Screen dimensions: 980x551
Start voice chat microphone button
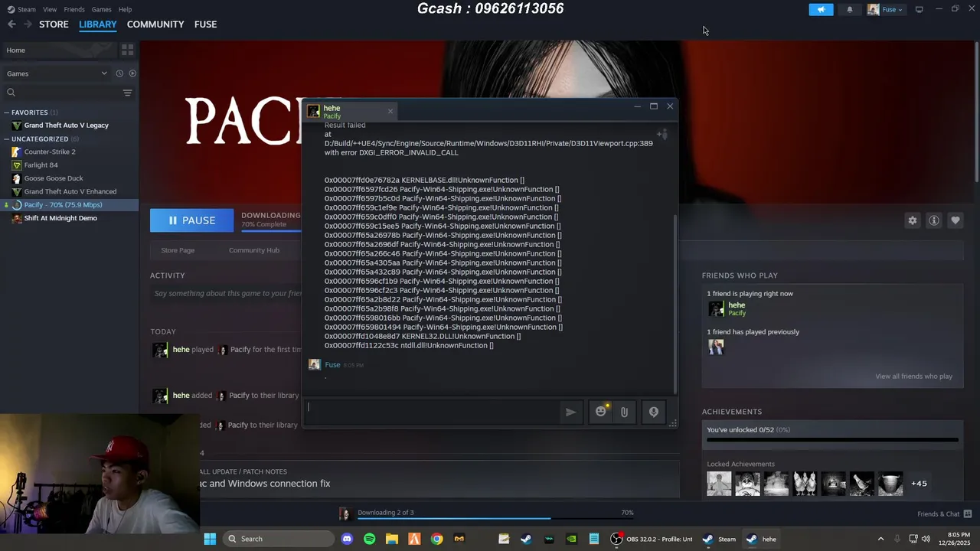[654, 412]
